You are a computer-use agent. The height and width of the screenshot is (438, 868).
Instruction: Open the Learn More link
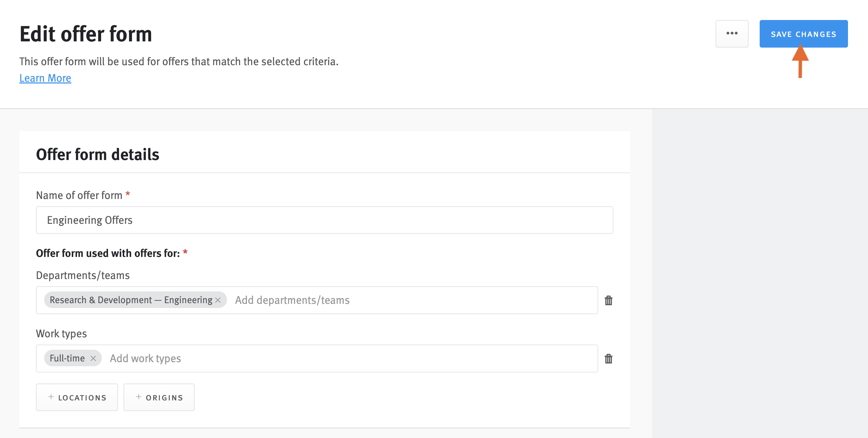45,78
